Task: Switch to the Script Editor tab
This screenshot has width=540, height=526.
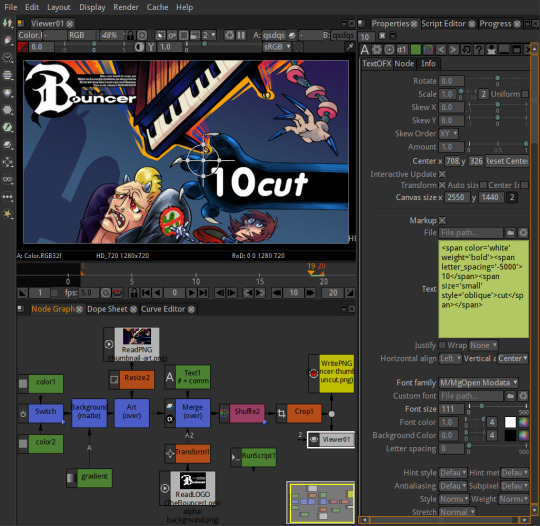Action: click(443, 24)
